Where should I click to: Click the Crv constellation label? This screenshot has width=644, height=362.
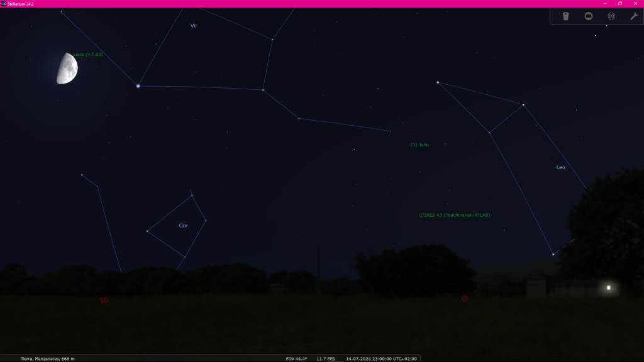pyautogui.click(x=183, y=225)
